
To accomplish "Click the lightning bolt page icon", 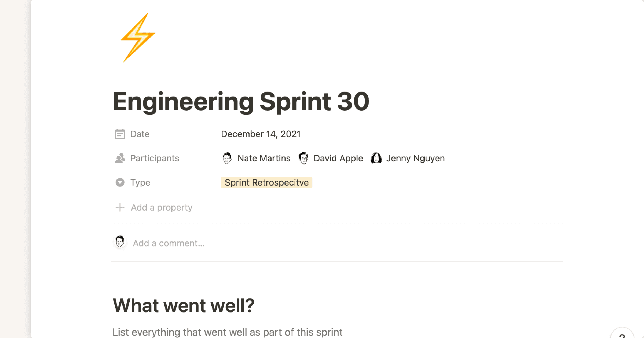I will click(x=138, y=38).
